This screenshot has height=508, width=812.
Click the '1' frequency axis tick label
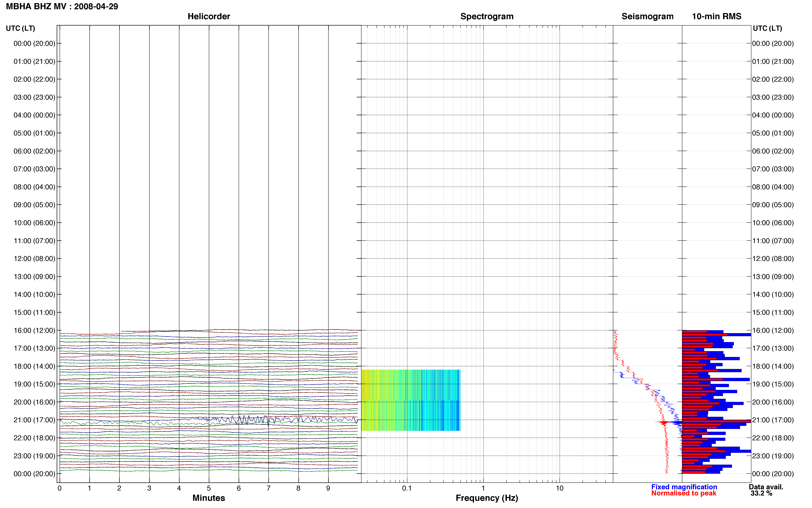click(x=483, y=488)
